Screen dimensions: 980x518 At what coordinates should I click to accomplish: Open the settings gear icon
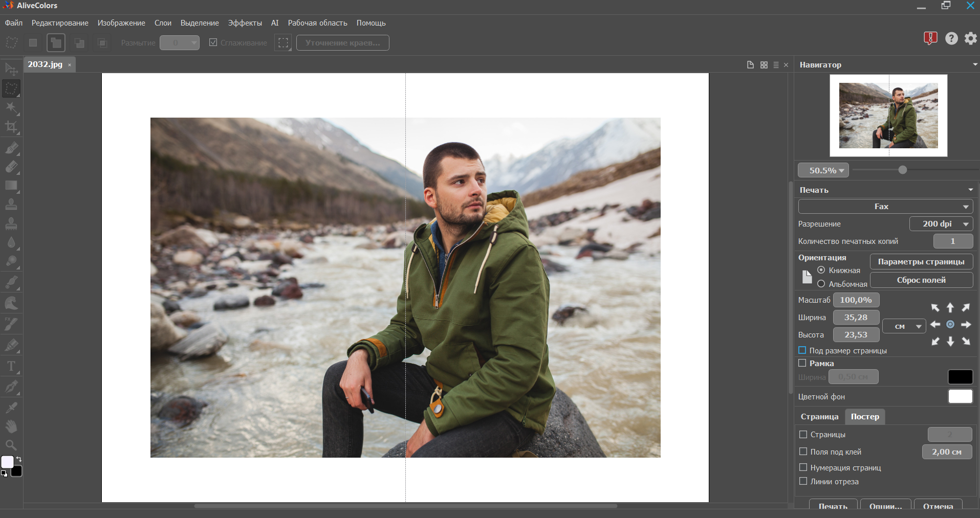(x=970, y=38)
